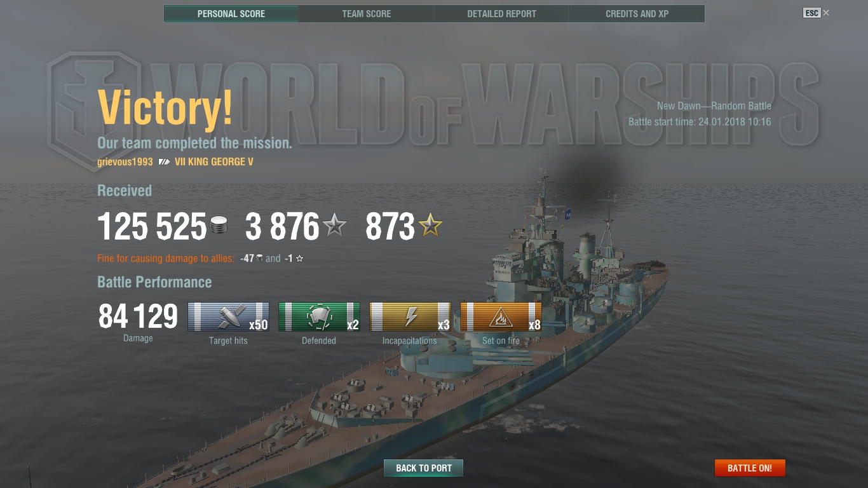868x488 pixels.
Task: Click the player name grievous1993
Action: (x=125, y=162)
